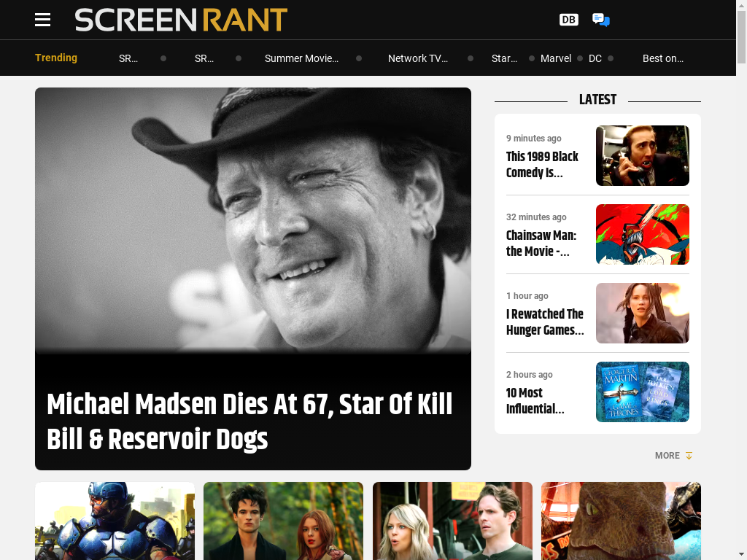Click the Chainsaw Man artwork thumbnail
Screen dimensions: 747x560
tap(642, 234)
